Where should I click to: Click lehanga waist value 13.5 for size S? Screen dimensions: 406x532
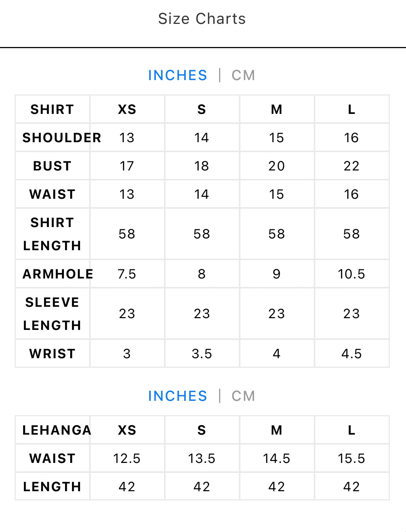[202, 458]
